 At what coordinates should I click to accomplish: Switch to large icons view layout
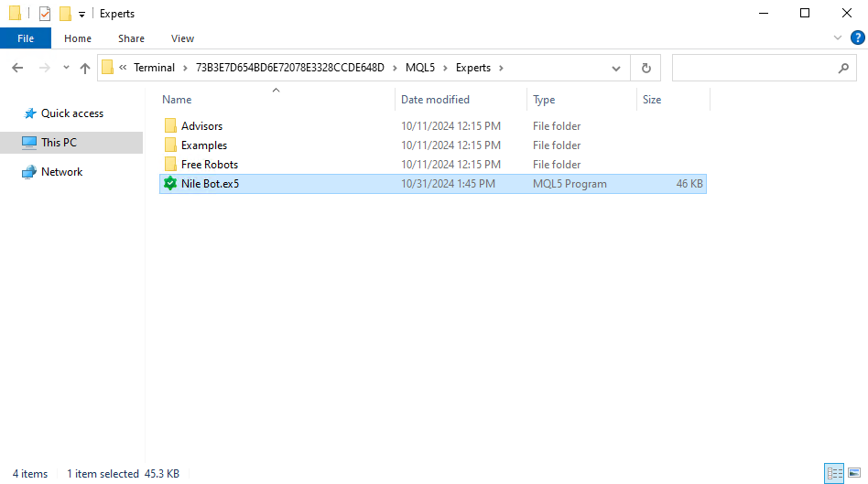(854, 474)
